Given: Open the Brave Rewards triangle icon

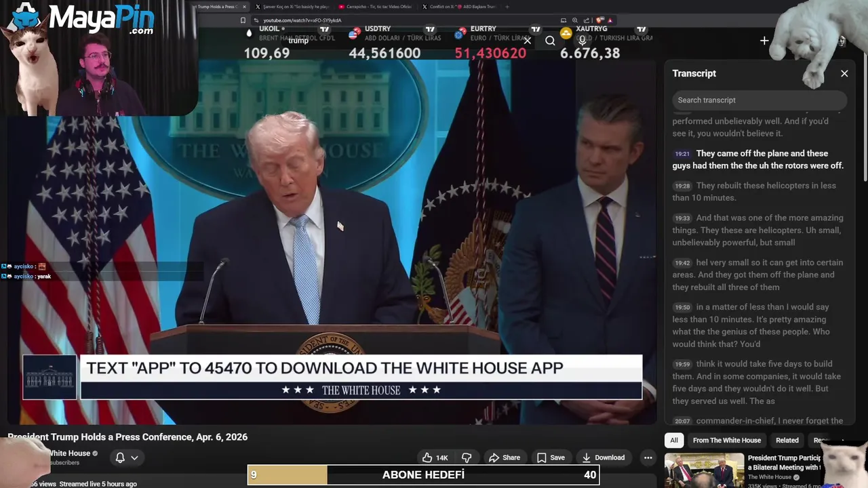Looking at the screenshot, I should pyautogui.click(x=610, y=20).
